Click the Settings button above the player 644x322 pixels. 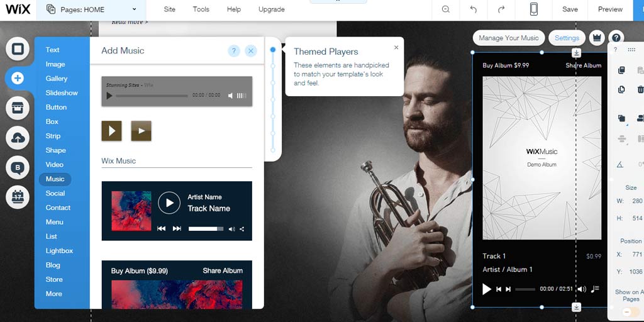tap(567, 38)
